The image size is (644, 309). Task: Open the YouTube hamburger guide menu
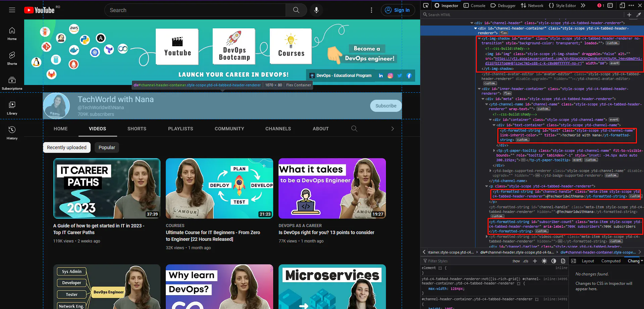pyautogui.click(x=12, y=10)
